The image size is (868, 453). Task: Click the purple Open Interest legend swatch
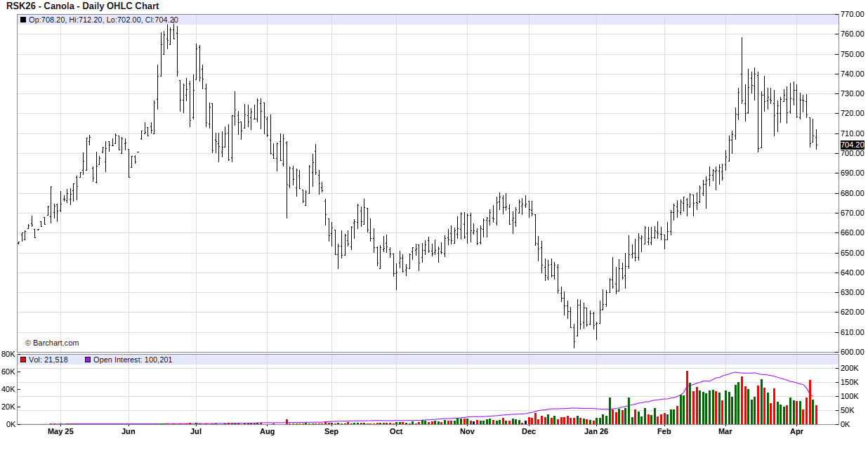(88, 360)
